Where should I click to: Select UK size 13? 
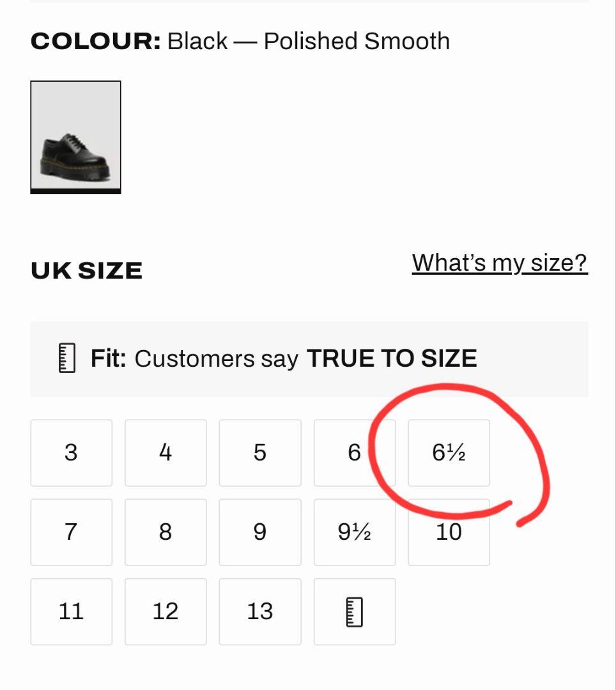[260, 611]
